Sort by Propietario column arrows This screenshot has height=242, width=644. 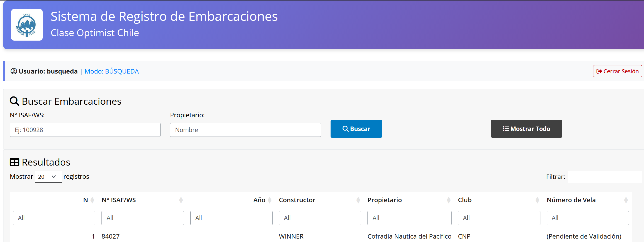coord(448,200)
